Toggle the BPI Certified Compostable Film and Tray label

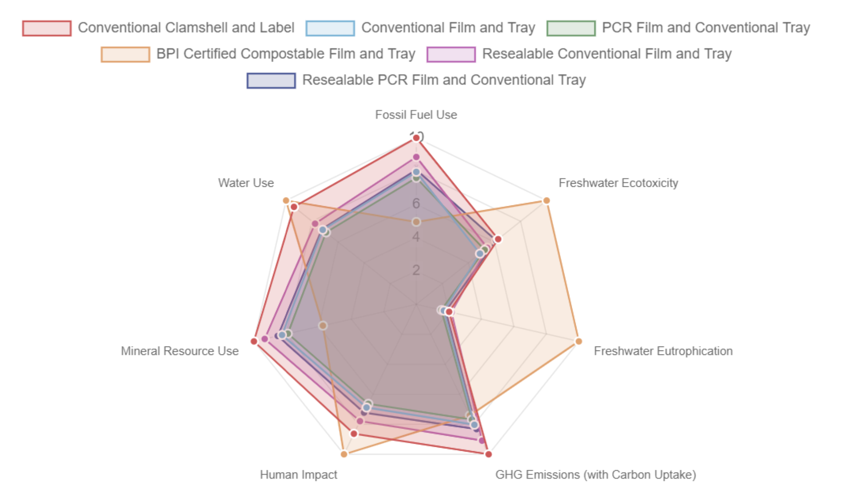coord(285,54)
